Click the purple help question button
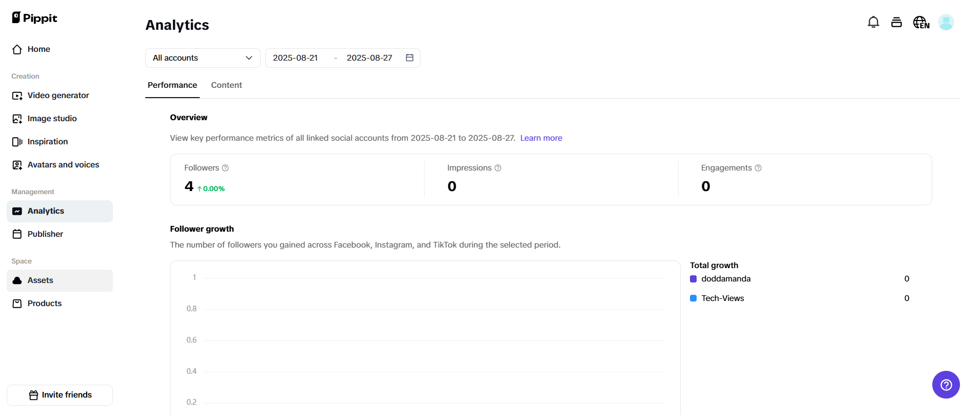 pyautogui.click(x=946, y=385)
